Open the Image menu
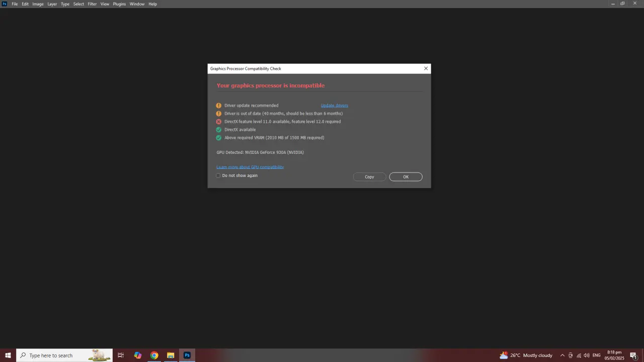 [38, 4]
